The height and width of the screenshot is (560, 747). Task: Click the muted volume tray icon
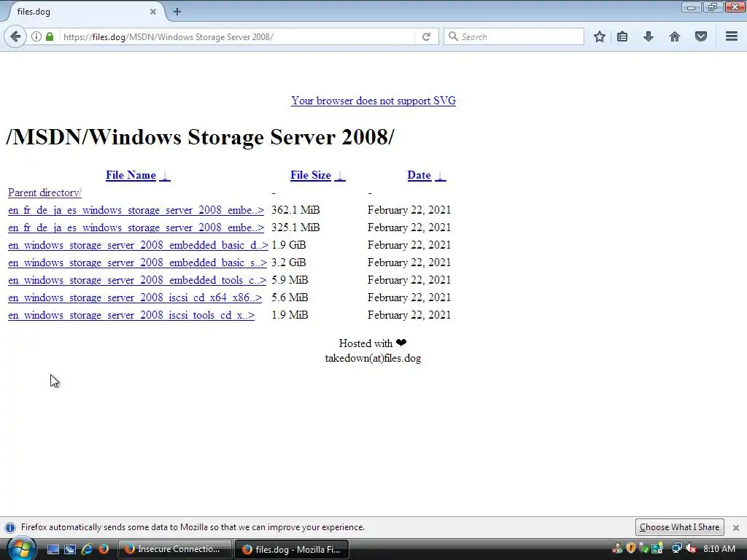tap(691, 548)
